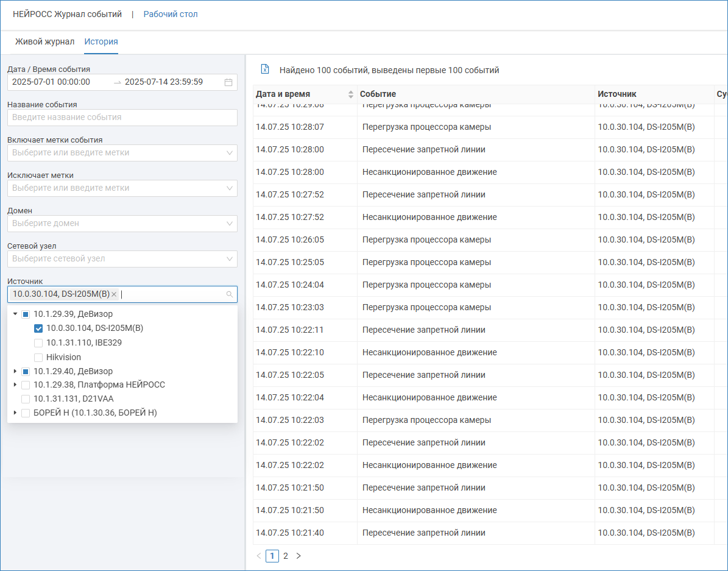This screenshot has height=571, width=728.
Task: Click the search icon in Источник field
Action: coord(230,294)
